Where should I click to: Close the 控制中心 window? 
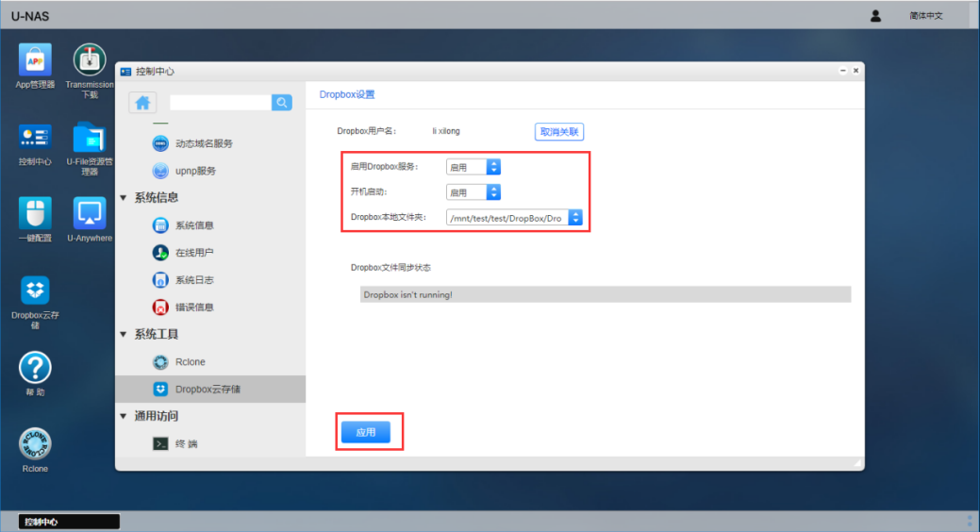[855, 71]
